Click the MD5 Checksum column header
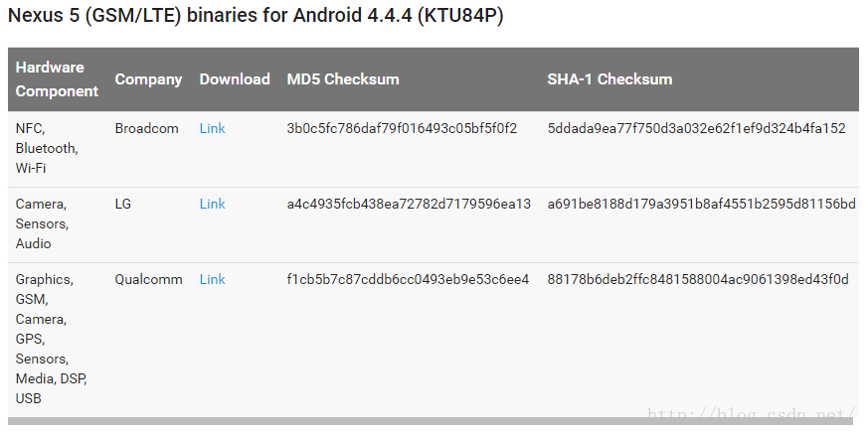Viewport: 868px width, 435px height. click(343, 79)
